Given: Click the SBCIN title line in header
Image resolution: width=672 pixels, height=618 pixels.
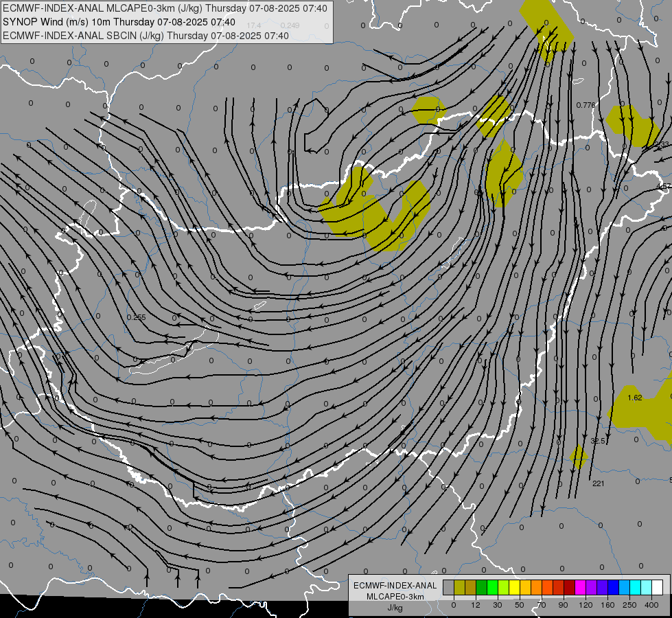Looking at the screenshot, I should coord(146,36).
